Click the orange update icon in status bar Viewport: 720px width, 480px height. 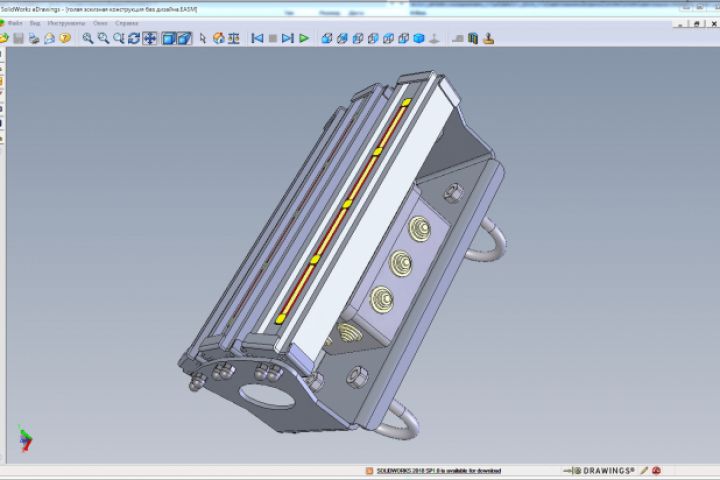pos(369,471)
